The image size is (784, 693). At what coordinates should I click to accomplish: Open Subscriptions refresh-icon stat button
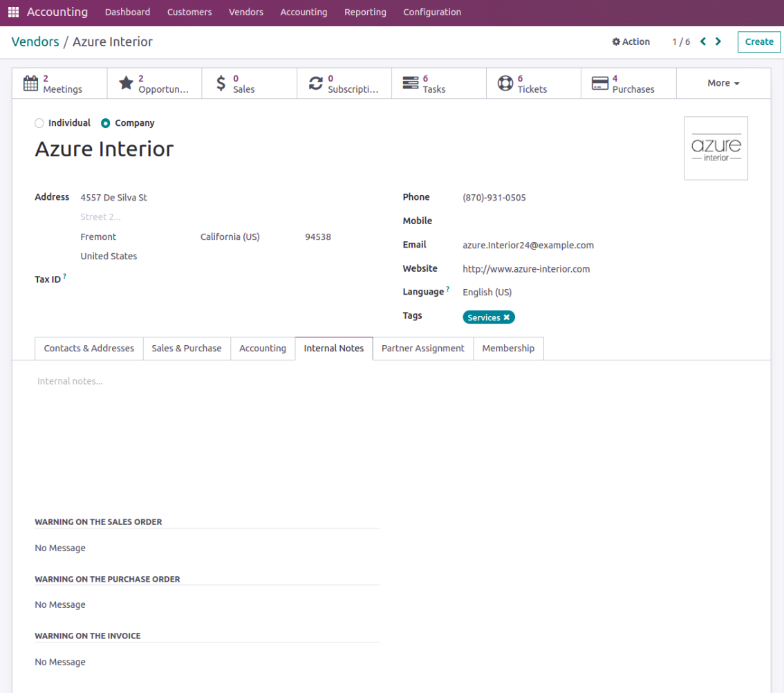tap(344, 84)
